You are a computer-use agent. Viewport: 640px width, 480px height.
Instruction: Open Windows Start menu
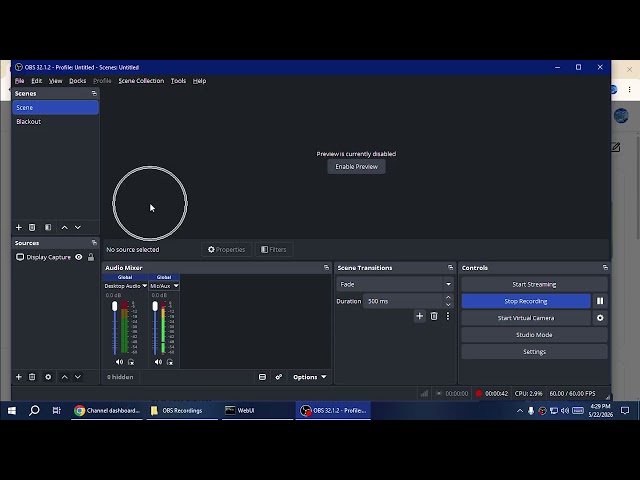coord(11,411)
